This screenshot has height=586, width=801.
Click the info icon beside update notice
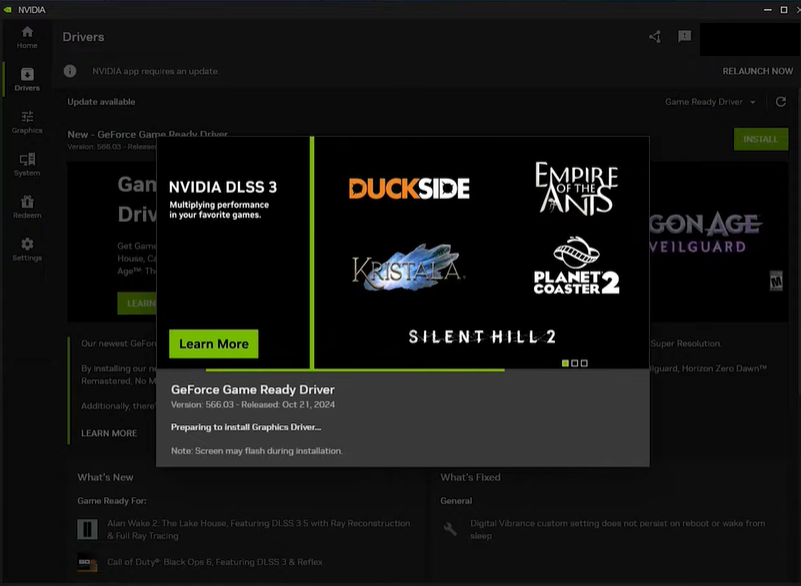70,71
